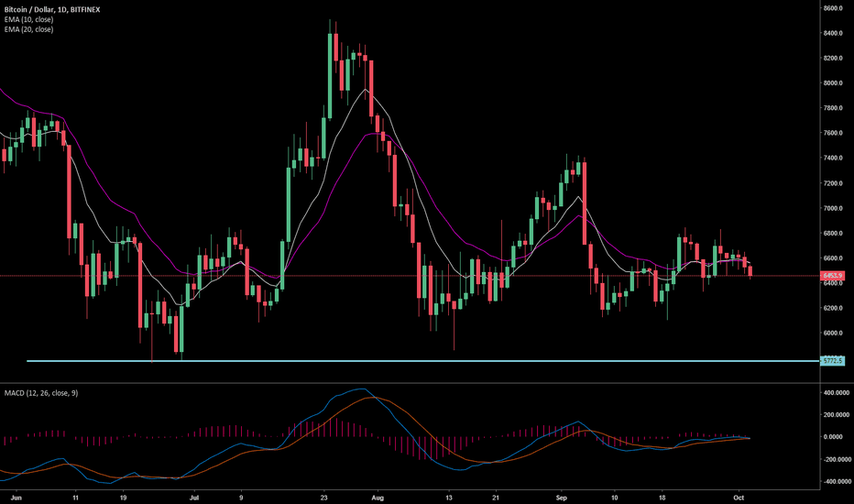This screenshot has width=854, height=504.
Task: Click the 8400.0 price axis label
Action: [833, 33]
